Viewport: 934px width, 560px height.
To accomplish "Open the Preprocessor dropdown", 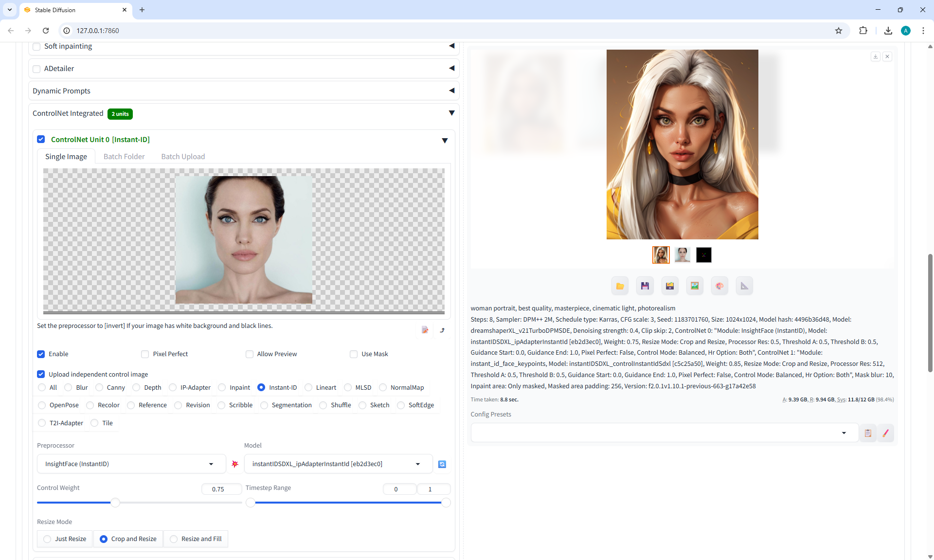I will click(x=131, y=464).
